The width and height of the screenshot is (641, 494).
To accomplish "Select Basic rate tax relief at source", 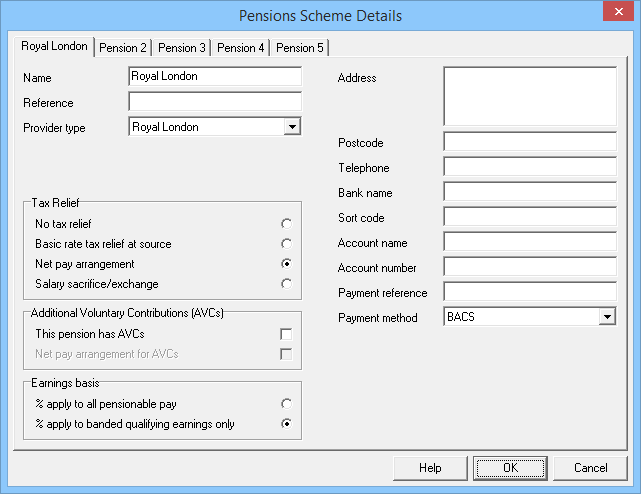I will [287, 244].
